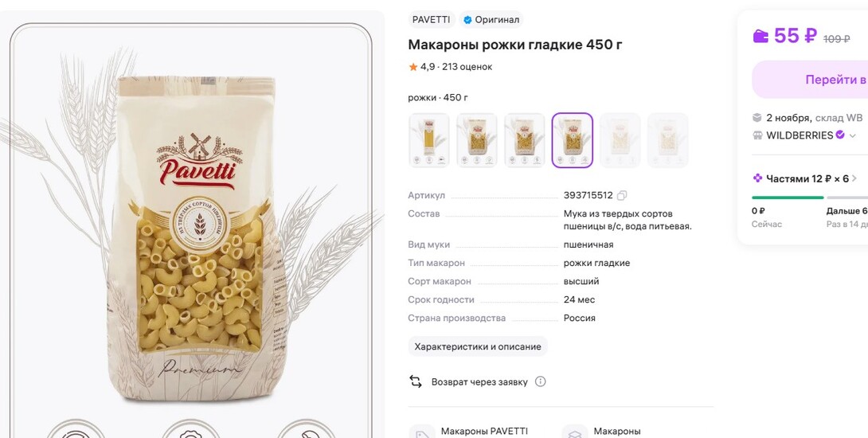This screenshot has height=438, width=868.
Task: Click the WILDBERRIES verified seller badge
Action: tap(840, 135)
